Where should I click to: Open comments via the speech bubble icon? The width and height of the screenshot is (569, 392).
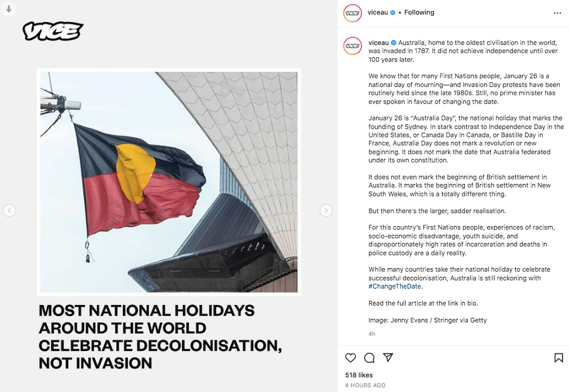coord(369,358)
